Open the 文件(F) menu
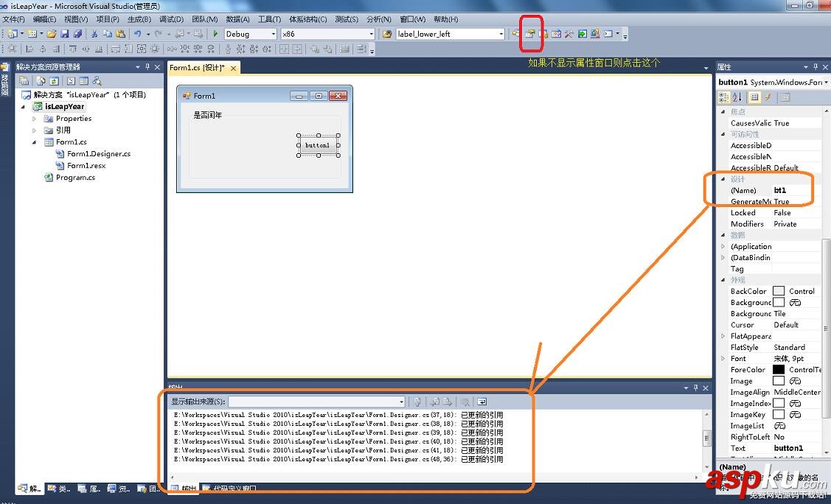The image size is (831, 504). point(14,19)
